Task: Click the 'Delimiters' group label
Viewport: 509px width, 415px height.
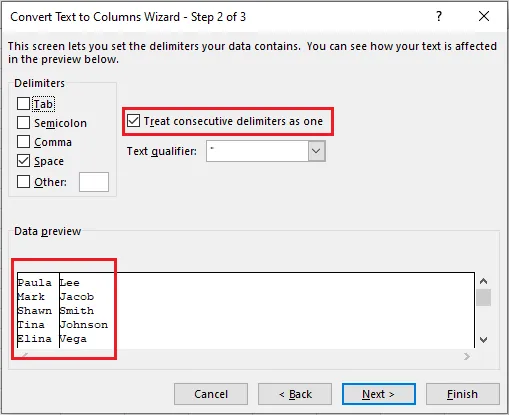Action: [x=39, y=83]
